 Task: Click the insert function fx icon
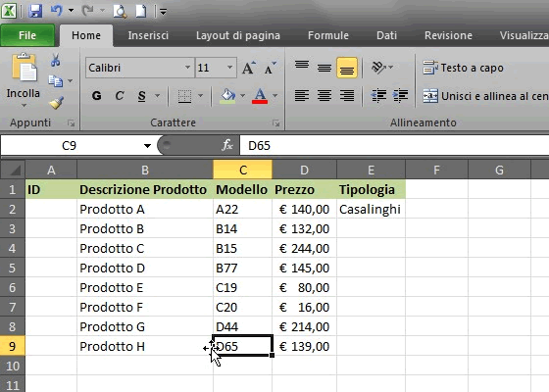(x=227, y=145)
